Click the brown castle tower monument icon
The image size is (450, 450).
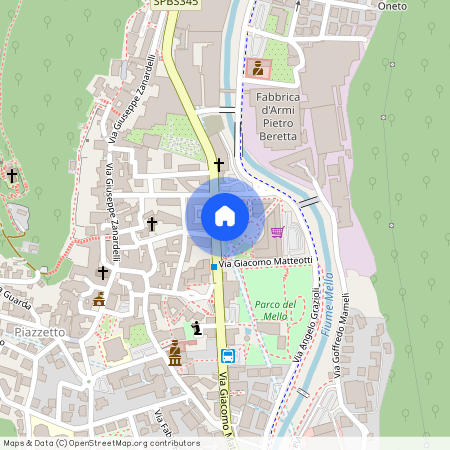(99, 299)
